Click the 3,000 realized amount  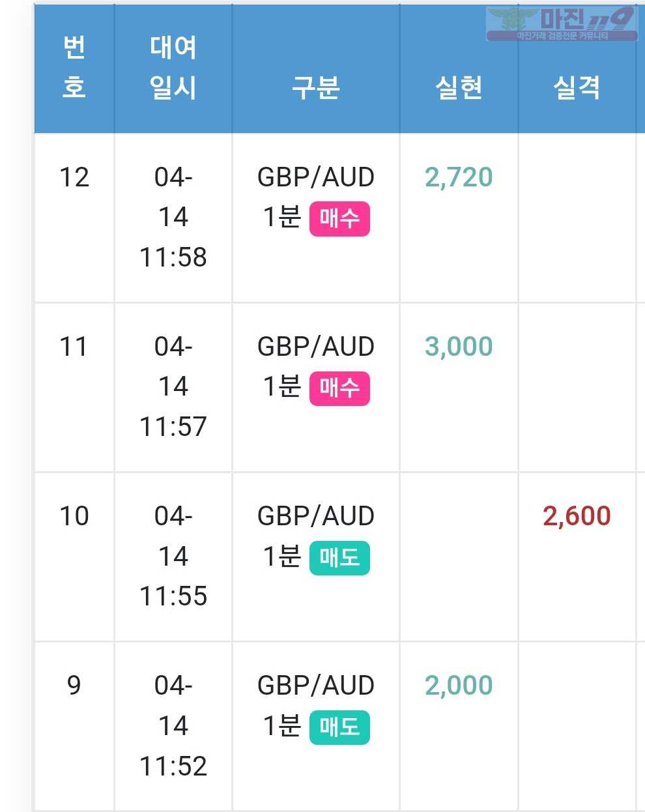tap(459, 347)
